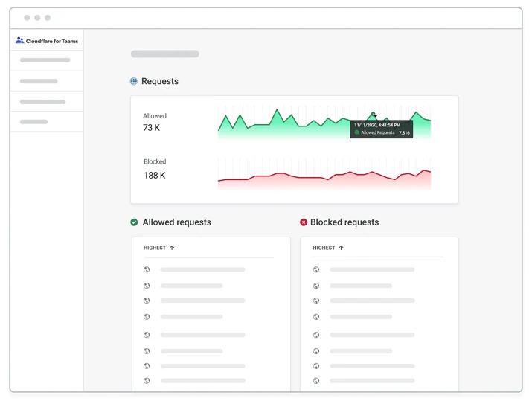The image size is (532, 401).
Task: Click the Allowed label above 73 K
Action: (155, 115)
